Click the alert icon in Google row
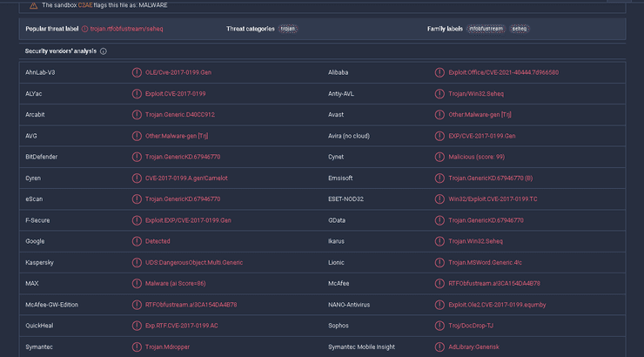Viewport: 644px width, 357px height. click(x=137, y=241)
